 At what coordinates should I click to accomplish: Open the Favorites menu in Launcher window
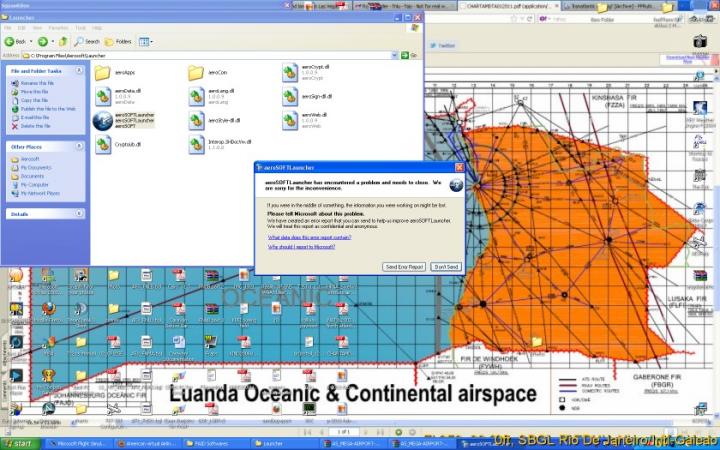pyautogui.click(x=58, y=28)
